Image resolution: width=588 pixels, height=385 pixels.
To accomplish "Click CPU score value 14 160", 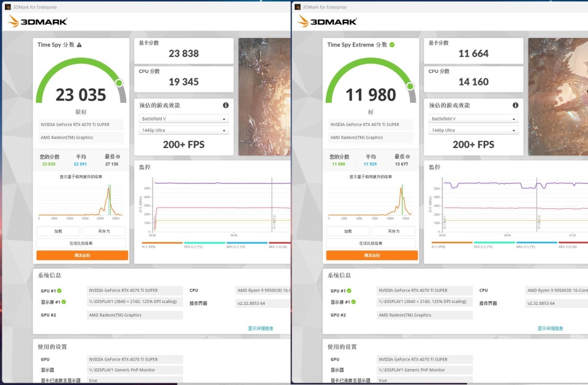I will (x=473, y=82).
